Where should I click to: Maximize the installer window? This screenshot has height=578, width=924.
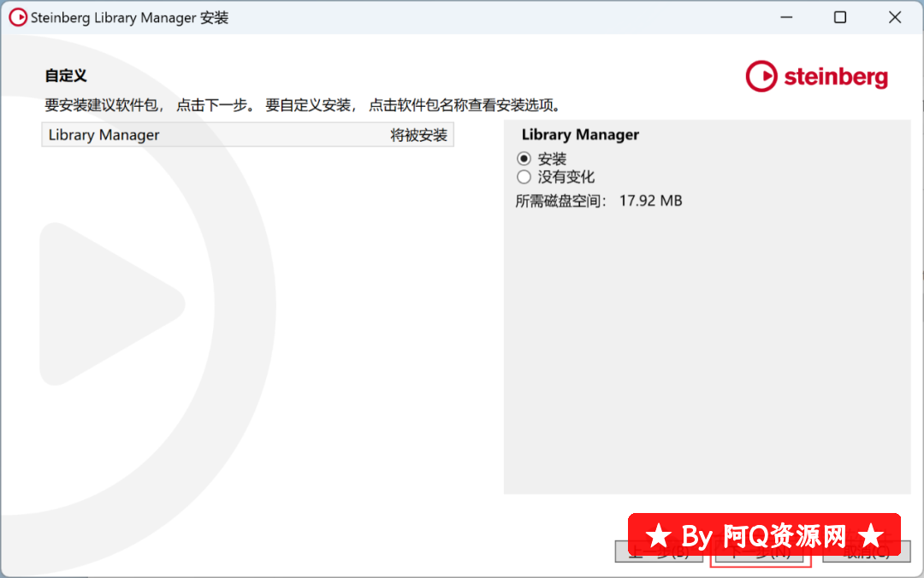(840, 17)
